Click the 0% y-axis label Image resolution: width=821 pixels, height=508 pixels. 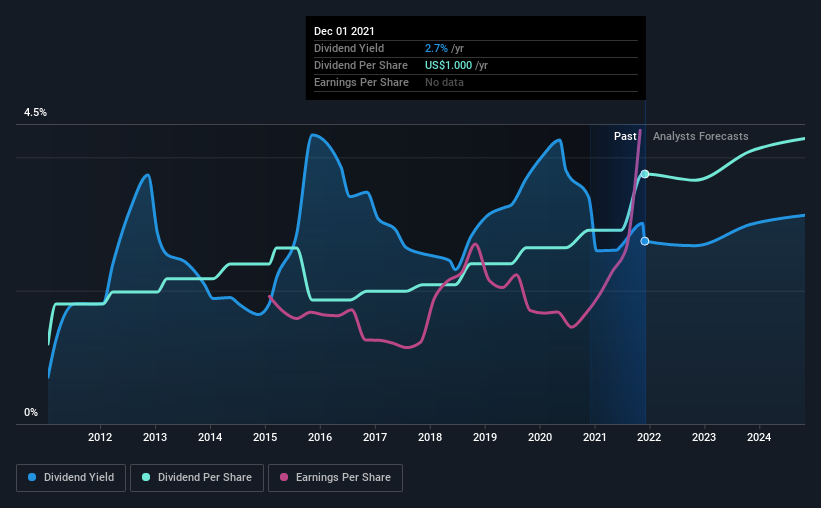pos(31,413)
